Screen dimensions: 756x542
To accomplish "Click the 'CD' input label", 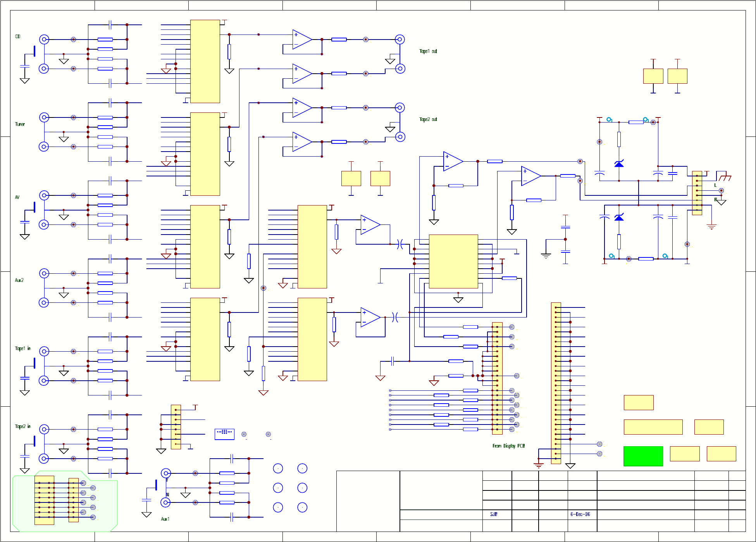I will [17, 36].
